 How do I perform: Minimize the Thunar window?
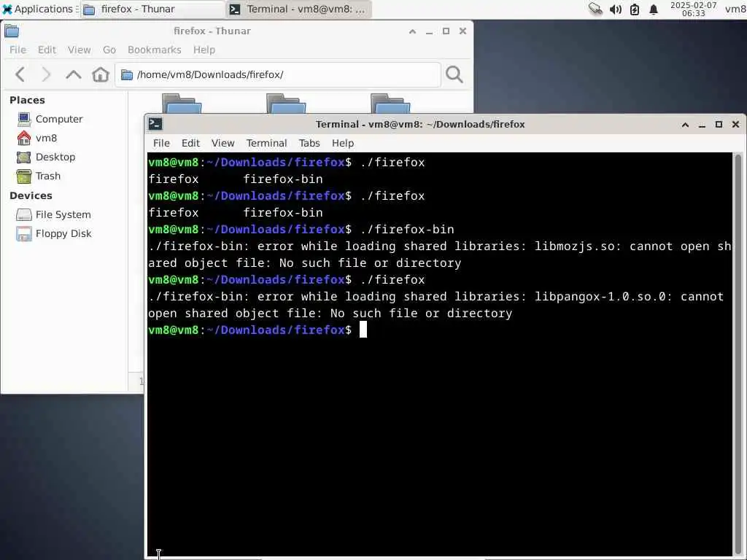point(429,31)
